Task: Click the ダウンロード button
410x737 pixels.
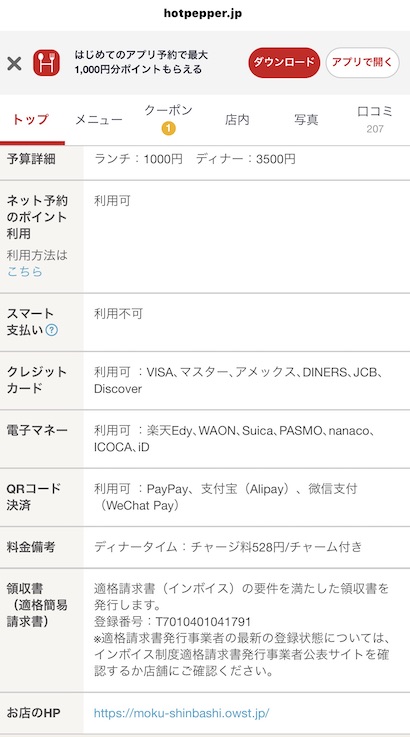Action: pos(284,63)
